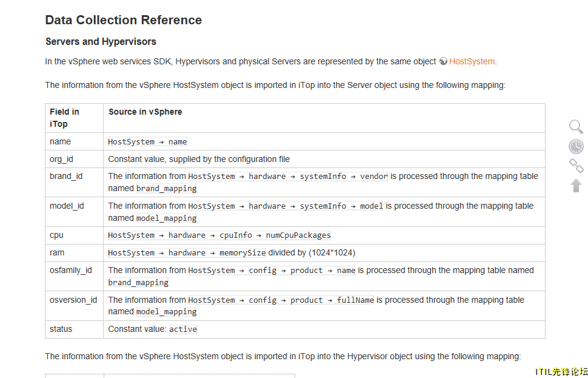Click the magnifier search icon

click(x=576, y=127)
